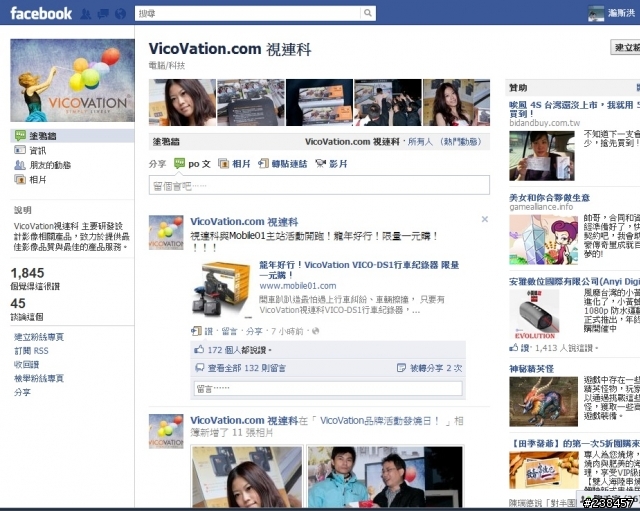
Task: Open the friend requests icon
Action: click(86, 14)
